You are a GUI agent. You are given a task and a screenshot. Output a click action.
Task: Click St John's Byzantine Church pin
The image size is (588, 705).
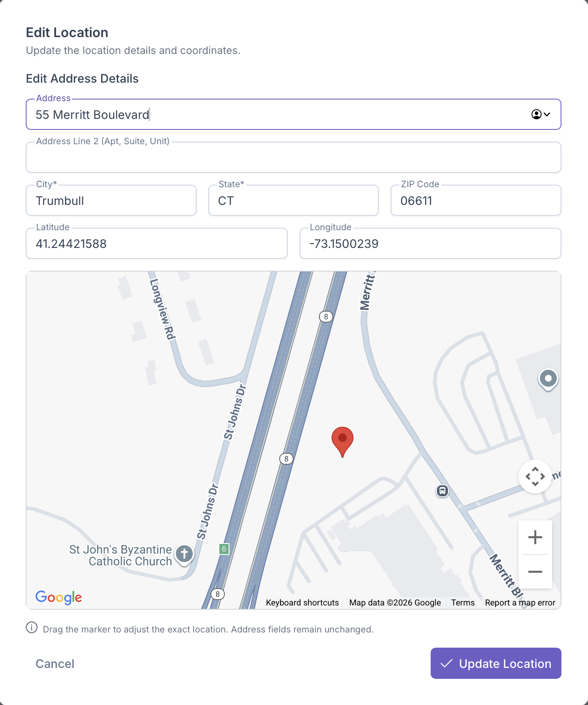pyautogui.click(x=184, y=554)
